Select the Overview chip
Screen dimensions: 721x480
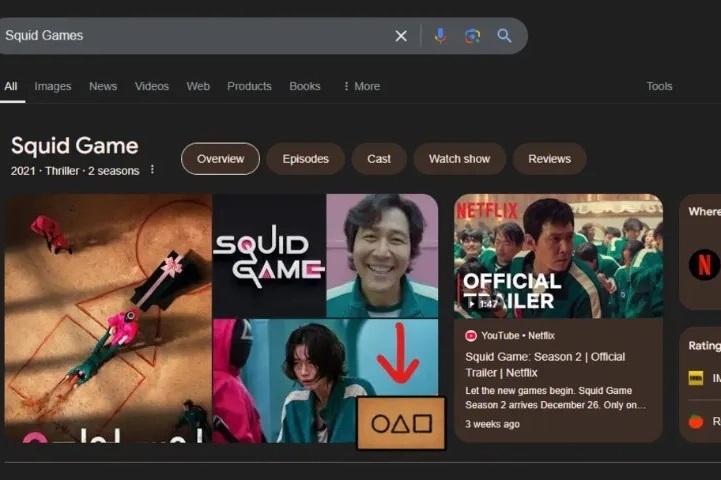tap(220, 159)
